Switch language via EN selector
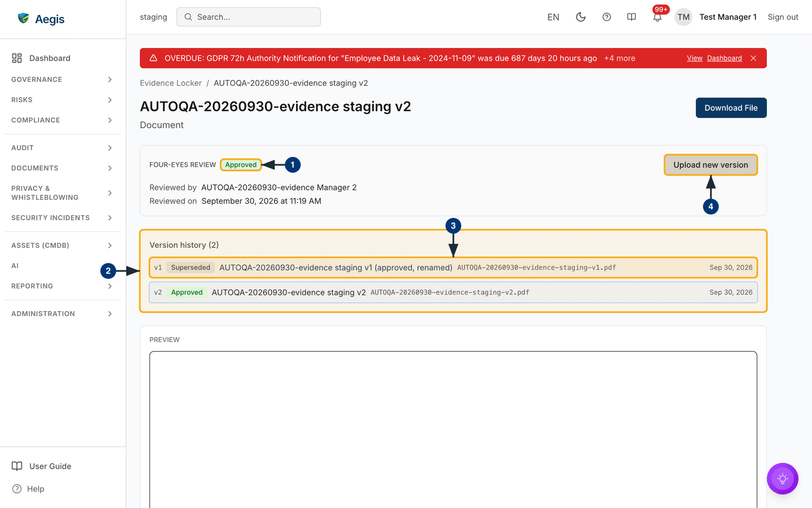Image resolution: width=812 pixels, height=508 pixels. pos(553,17)
